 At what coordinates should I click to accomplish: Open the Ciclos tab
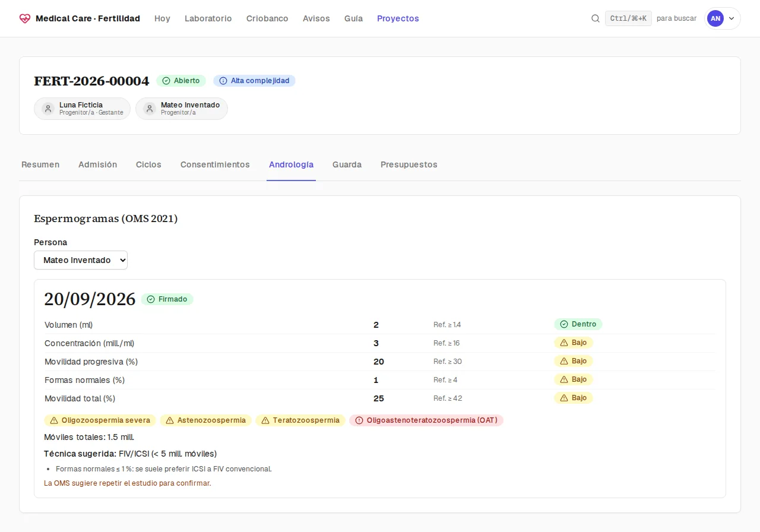tap(148, 164)
